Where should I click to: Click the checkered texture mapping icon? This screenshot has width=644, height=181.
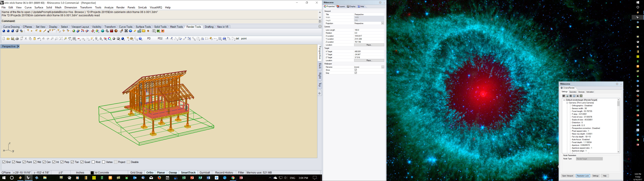click(126, 31)
